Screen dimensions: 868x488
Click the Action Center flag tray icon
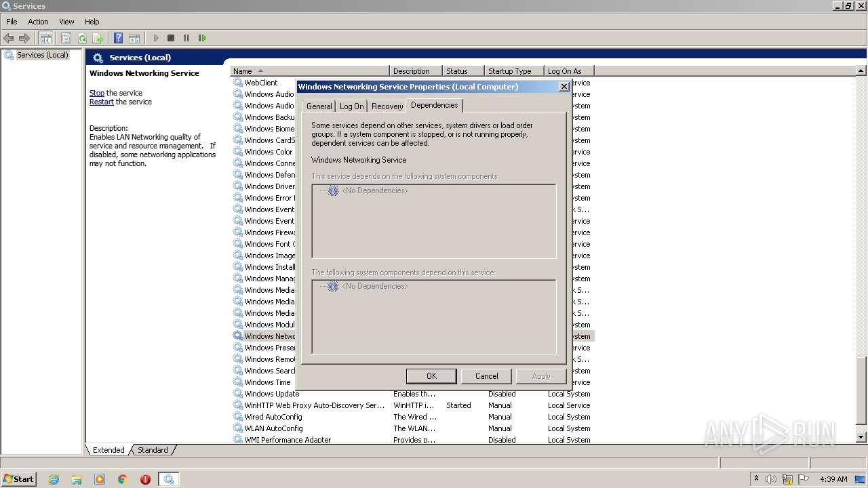tap(804, 479)
